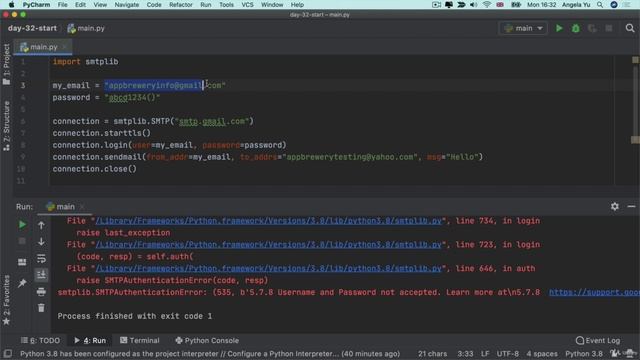Switch to the TODO tool window
This screenshot has height=360, width=640.
click(40, 340)
